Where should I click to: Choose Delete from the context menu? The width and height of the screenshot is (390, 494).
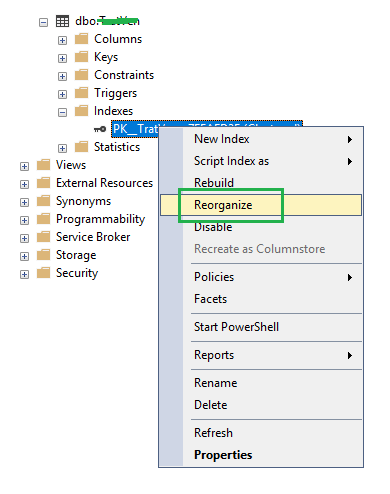[261, 405]
